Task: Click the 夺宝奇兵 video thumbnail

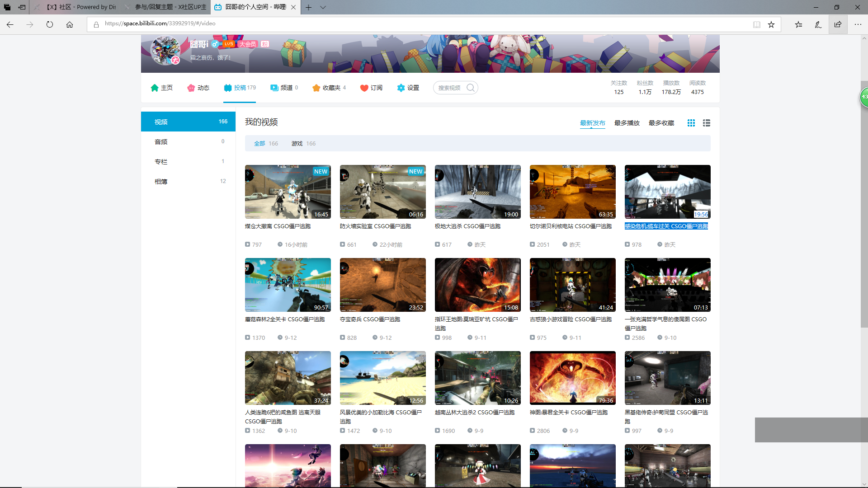Action: point(382,285)
